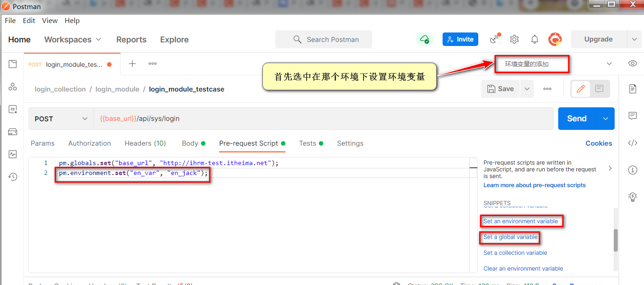Open the lightbulb related requests icon

(633, 197)
